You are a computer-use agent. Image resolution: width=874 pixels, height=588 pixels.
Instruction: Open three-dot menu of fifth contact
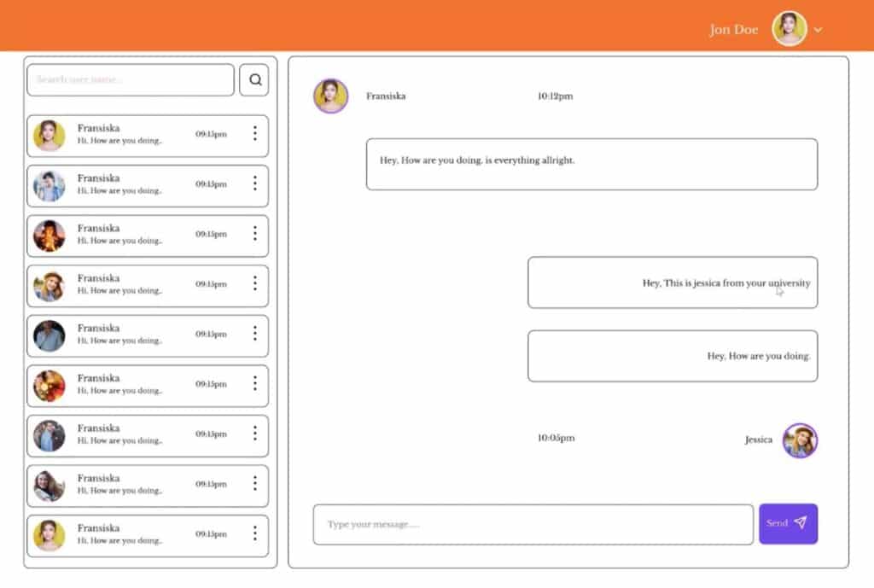pyautogui.click(x=254, y=334)
